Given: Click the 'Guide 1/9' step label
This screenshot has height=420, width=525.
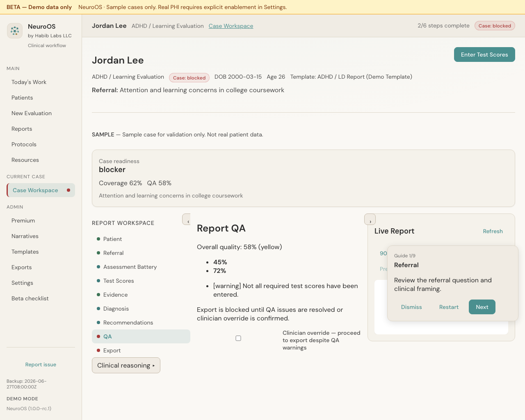Looking at the screenshot, I should pos(405,256).
